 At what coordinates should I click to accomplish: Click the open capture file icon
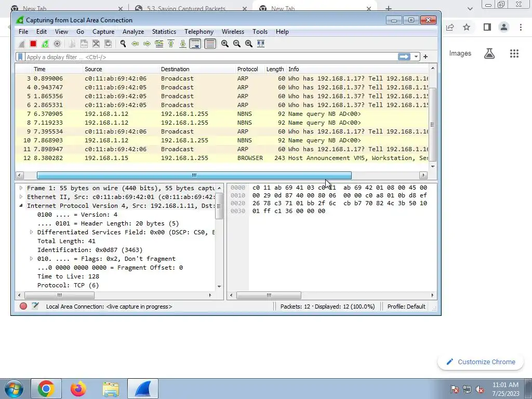[72, 44]
